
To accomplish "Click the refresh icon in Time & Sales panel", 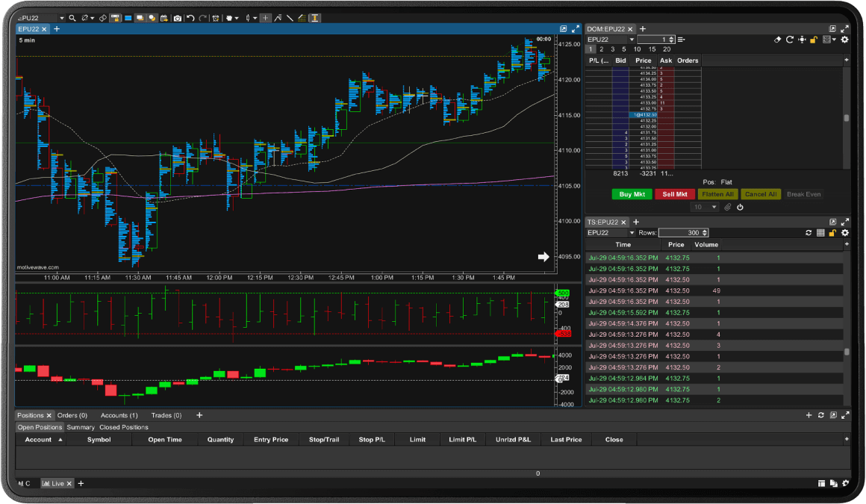I will [809, 233].
